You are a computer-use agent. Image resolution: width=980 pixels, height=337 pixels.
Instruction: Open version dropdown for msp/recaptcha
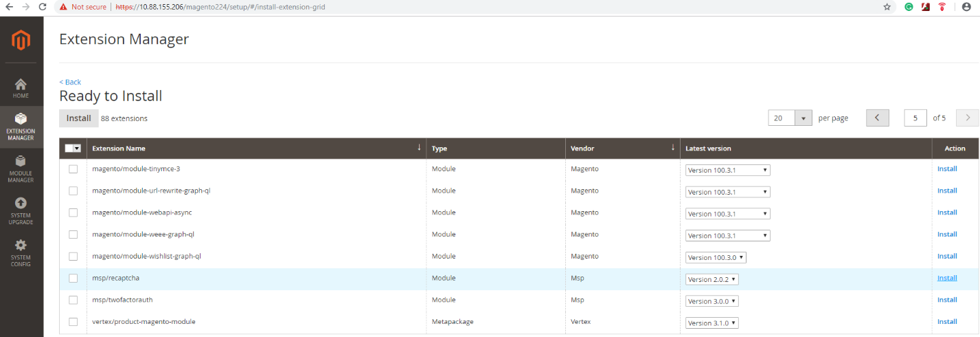tap(712, 279)
